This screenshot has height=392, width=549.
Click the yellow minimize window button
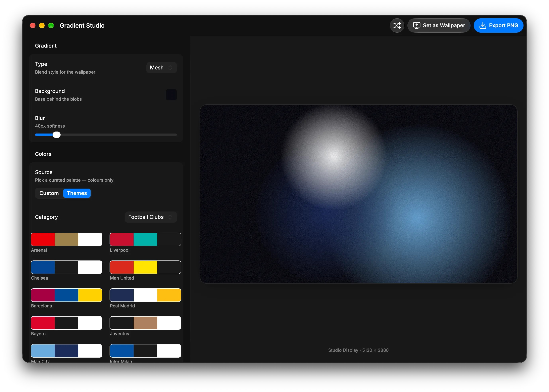(x=42, y=25)
